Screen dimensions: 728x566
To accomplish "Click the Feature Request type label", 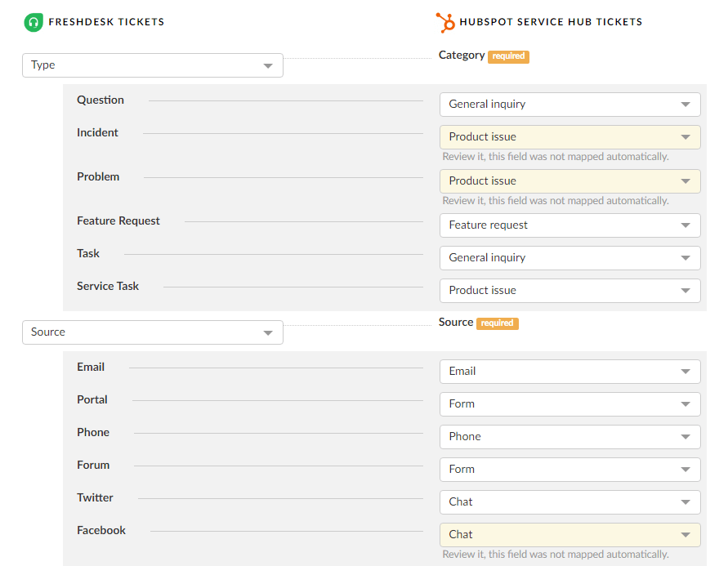I will click(x=118, y=221).
